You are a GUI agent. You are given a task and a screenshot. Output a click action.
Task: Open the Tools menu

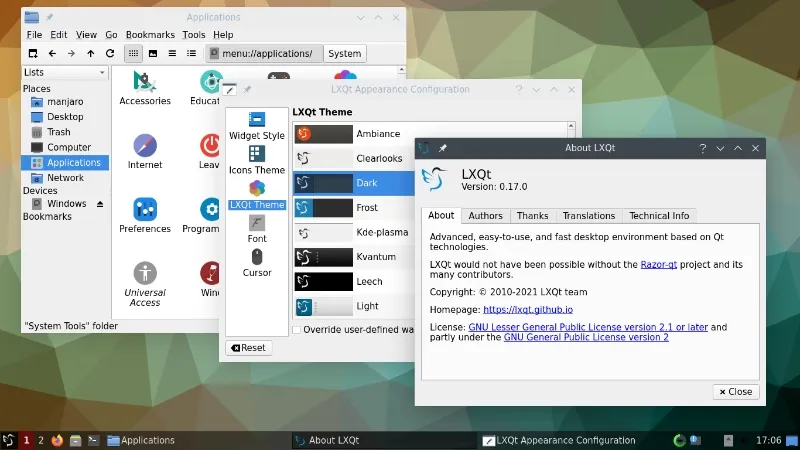(x=194, y=35)
